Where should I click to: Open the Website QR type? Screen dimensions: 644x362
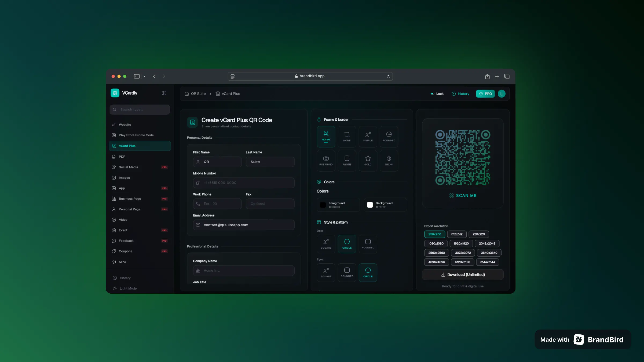(x=140, y=125)
